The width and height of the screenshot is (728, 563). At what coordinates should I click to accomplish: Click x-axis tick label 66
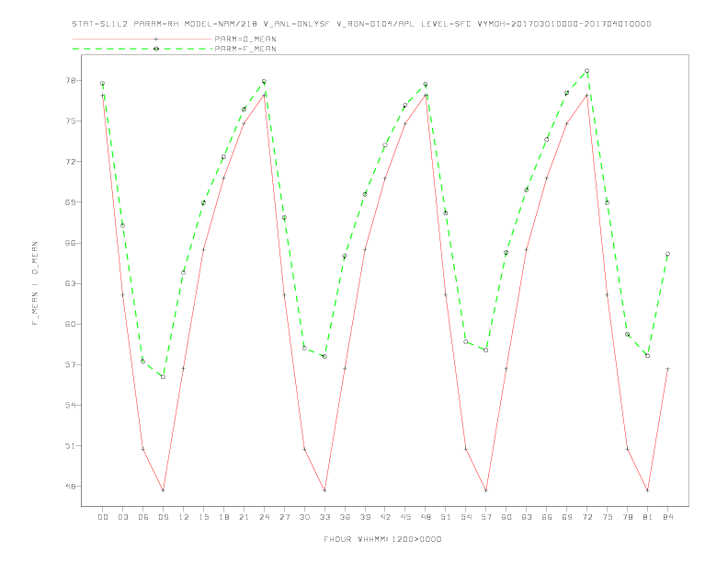tap(547, 517)
